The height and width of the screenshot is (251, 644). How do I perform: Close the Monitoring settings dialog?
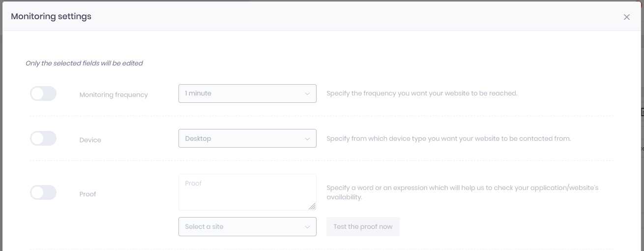point(626,17)
